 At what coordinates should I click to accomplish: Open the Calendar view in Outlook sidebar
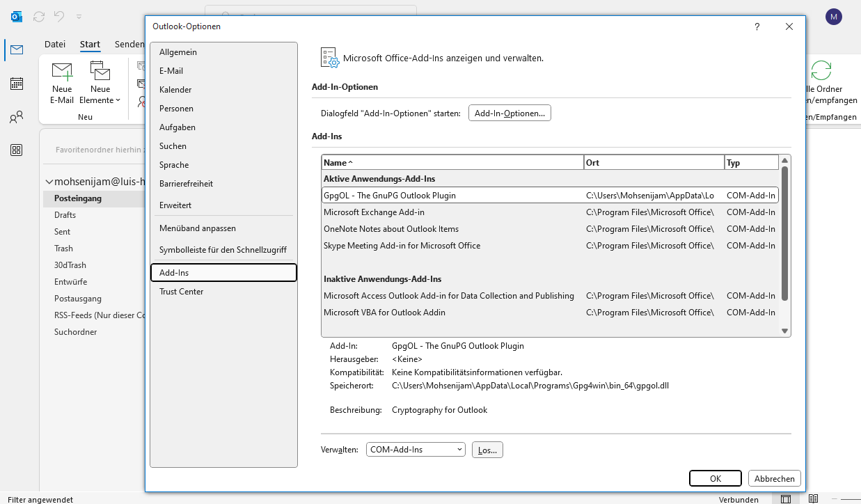[17, 84]
